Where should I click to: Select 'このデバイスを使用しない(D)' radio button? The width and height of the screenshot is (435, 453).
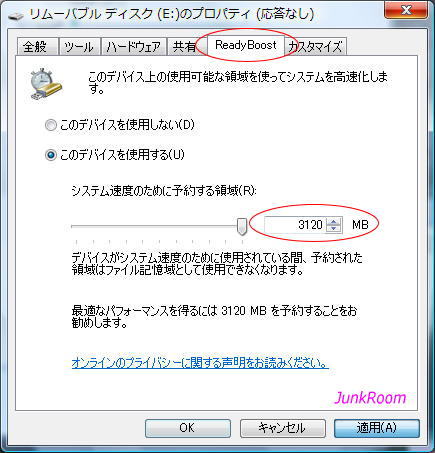(51, 125)
